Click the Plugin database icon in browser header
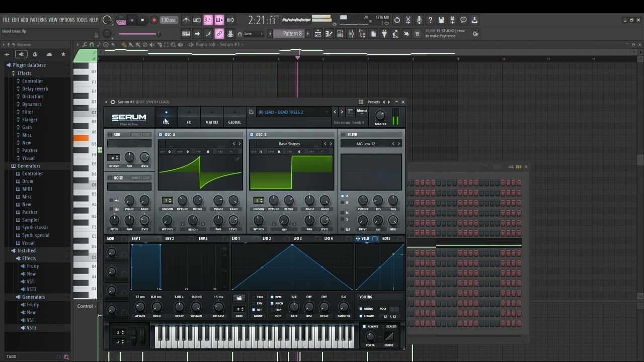 pyautogui.click(x=21, y=54)
